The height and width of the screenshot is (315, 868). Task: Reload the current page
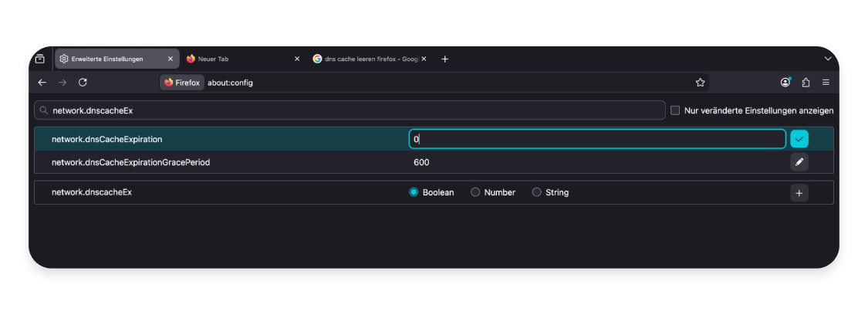[x=83, y=83]
